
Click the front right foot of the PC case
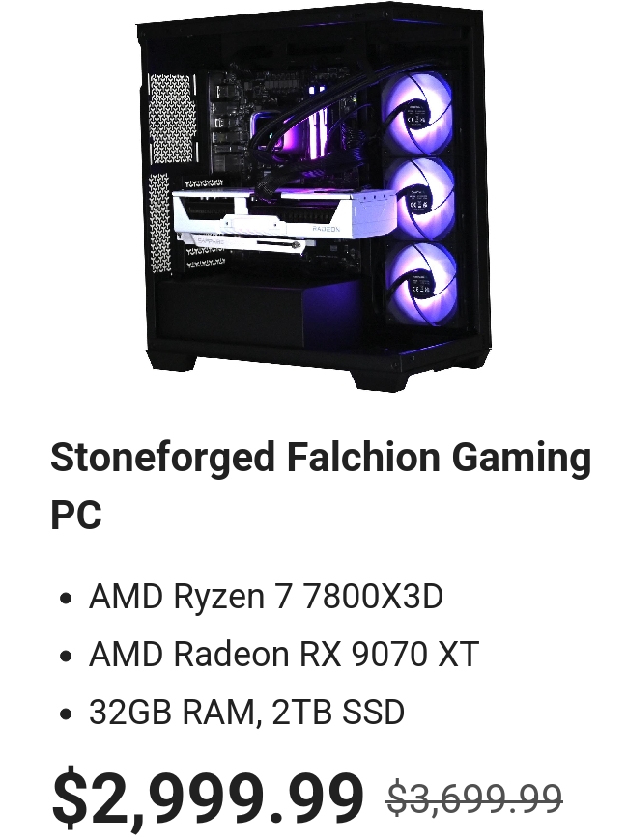(x=381, y=380)
